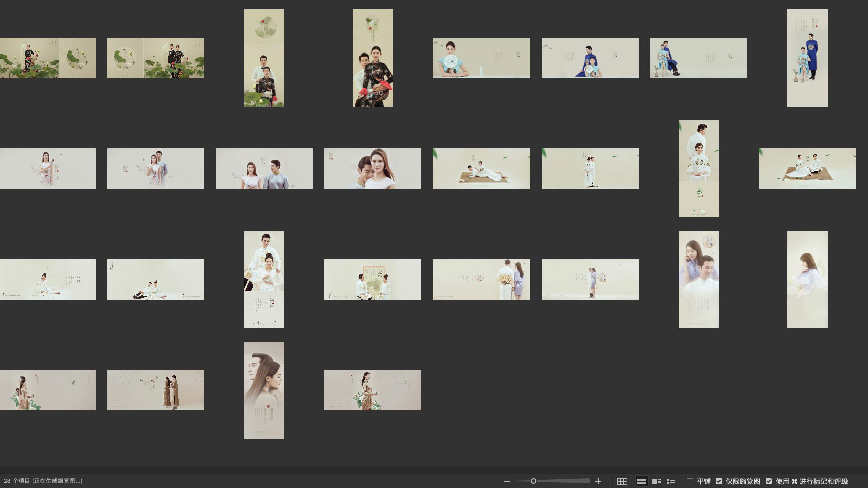Click the thumbnail size slider handle
This screenshot has height=488, width=868.
coord(533,481)
